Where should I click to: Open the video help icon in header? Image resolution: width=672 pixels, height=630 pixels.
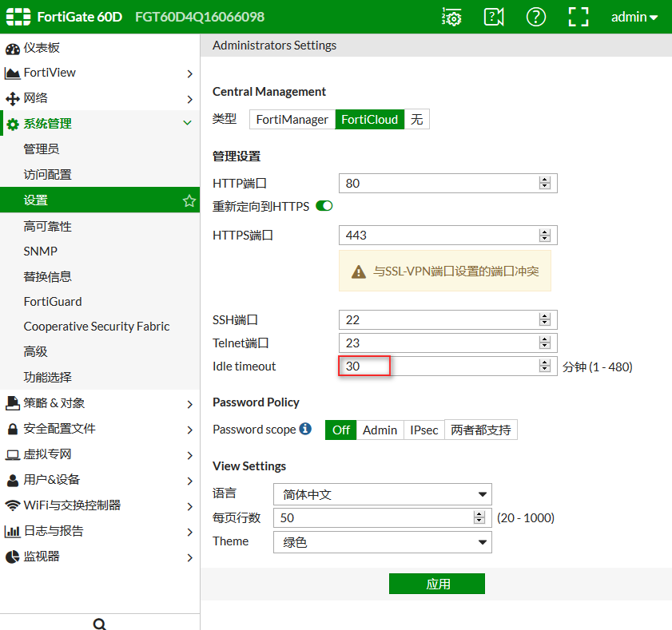click(494, 17)
